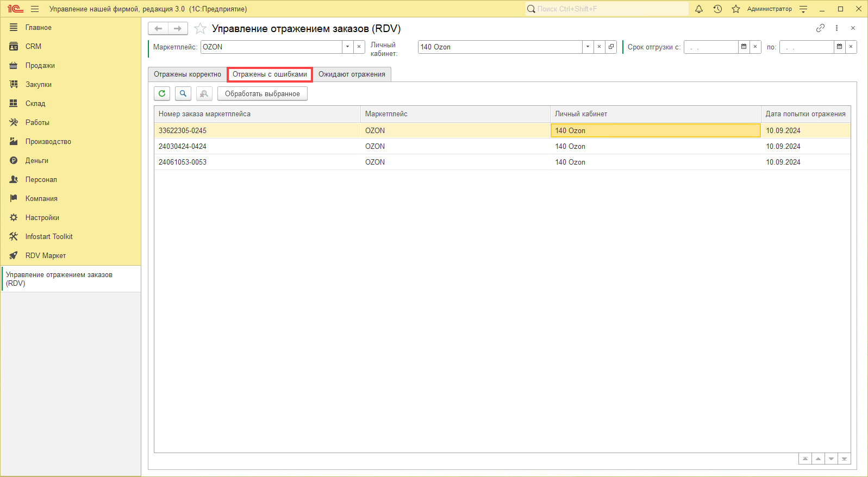Click the cancel search icon
The height and width of the screenshot is (477, 868).
[x=204, y=93]
